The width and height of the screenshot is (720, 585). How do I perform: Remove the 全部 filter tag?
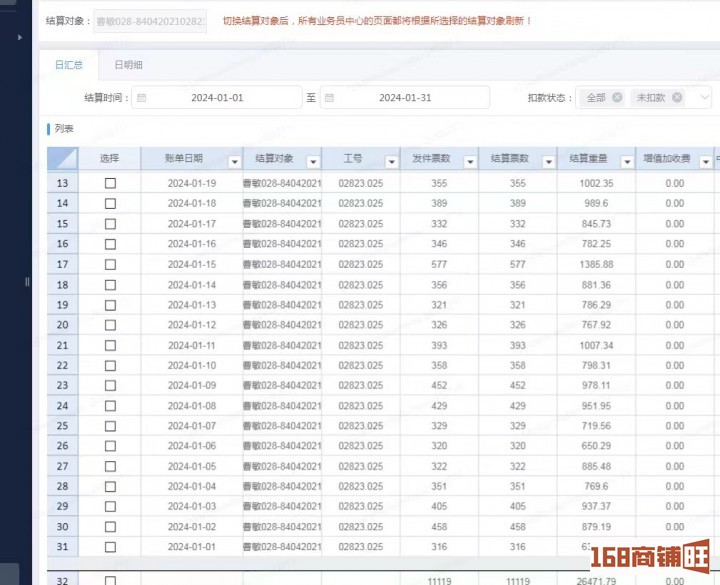617,98
